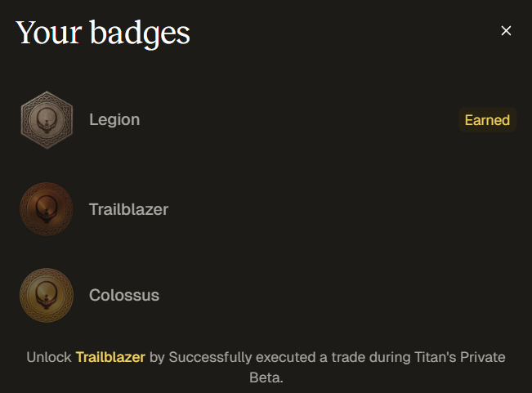Open the highlighted Trailblazer link in footer
Screen dimensions: 532x393
(x=110, y=357)
